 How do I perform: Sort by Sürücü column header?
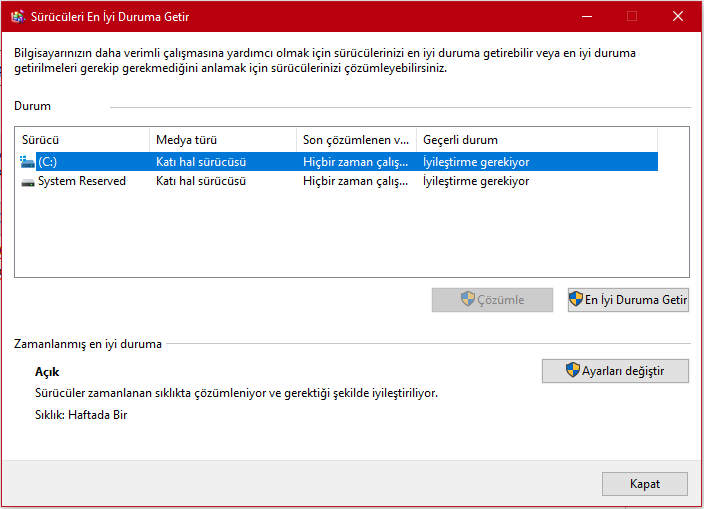[x=82, y=140]
